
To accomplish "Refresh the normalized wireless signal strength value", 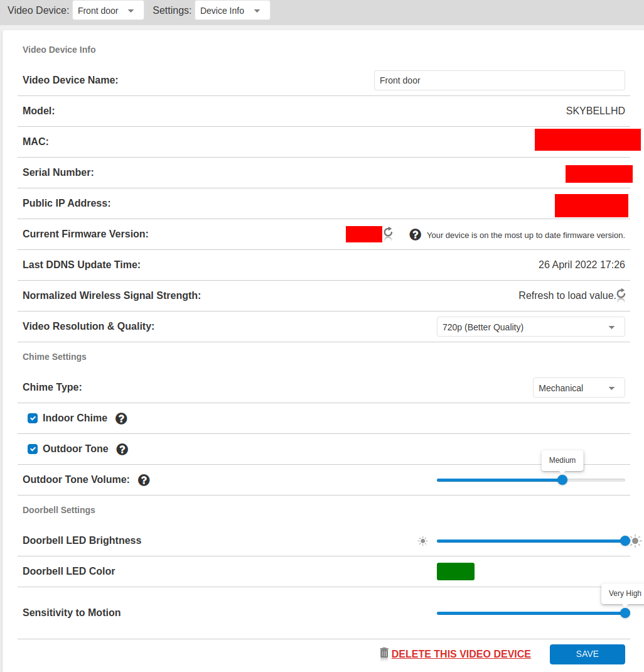I will click(x=621, y=294).
